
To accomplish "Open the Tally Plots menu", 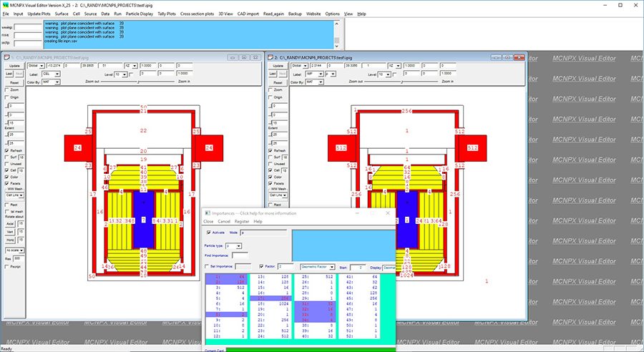I will 167,14.
